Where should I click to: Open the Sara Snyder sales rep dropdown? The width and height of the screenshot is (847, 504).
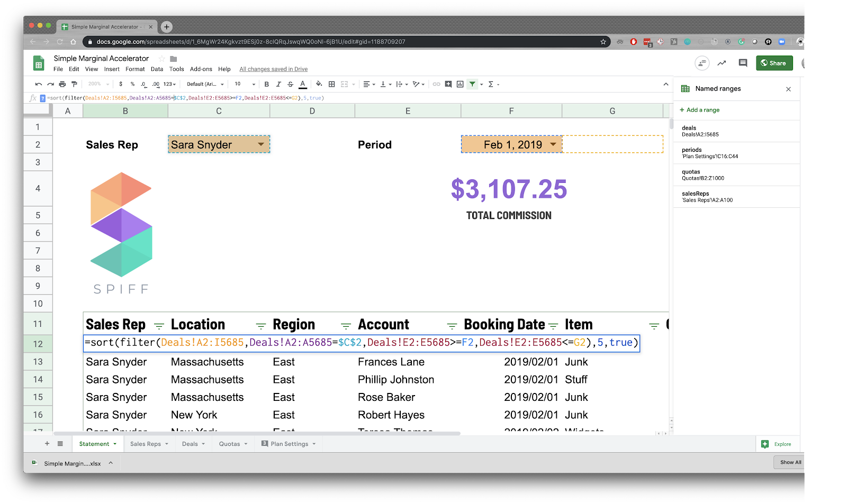tap(261, 144)
